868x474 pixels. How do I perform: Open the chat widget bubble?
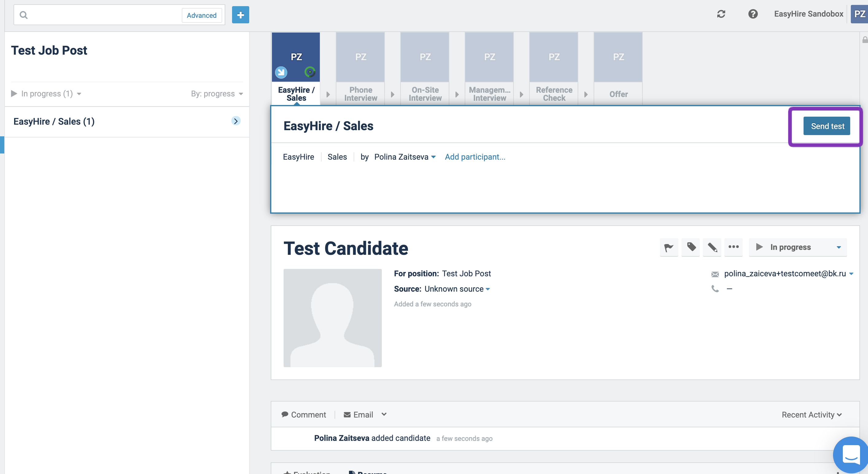tap(851, 454)
